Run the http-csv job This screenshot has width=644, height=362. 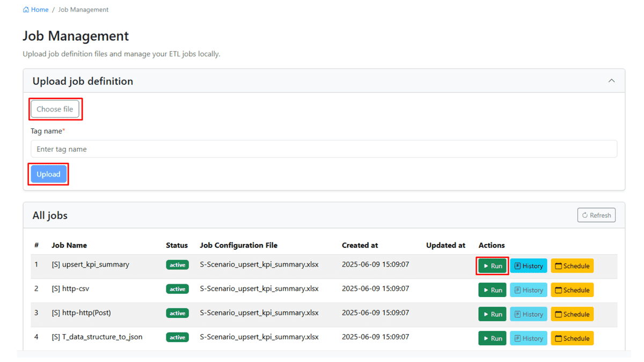tap(492, 290)
